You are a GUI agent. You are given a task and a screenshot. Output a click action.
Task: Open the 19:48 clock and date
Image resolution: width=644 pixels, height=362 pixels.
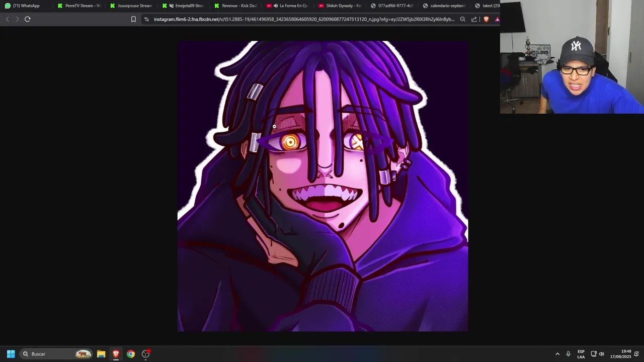click(x=620, y=354)
